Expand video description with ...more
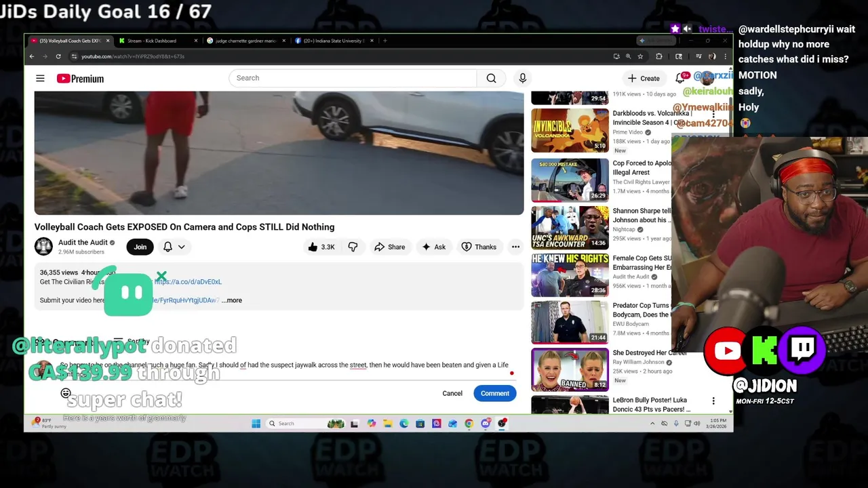This screenshot has width=868, height=488. 231,300
